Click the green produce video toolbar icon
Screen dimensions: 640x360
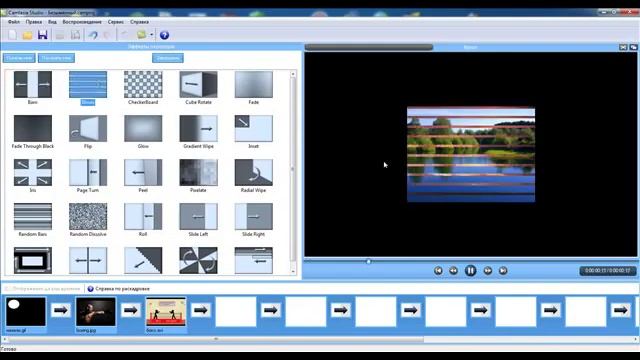(142, 35)
